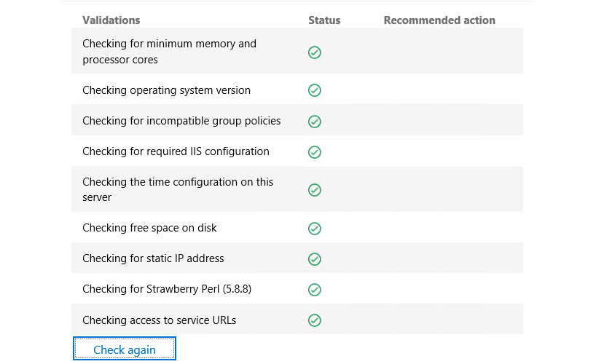Select the Checking for static IP address text
The image size is (596, 364).
[x=153, y=258]
